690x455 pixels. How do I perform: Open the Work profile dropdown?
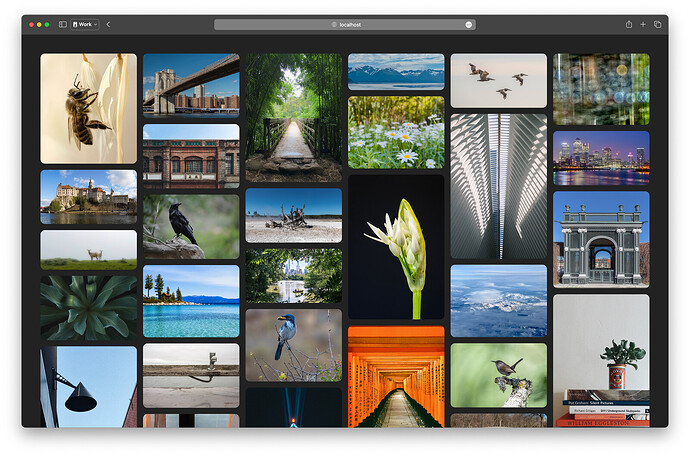85,24
